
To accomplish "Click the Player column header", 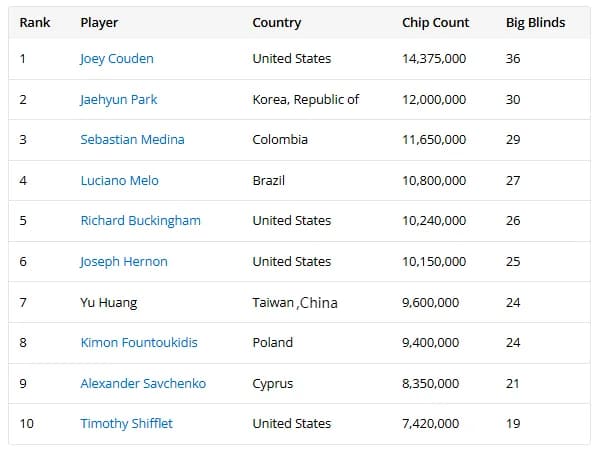I will (99, 23).
